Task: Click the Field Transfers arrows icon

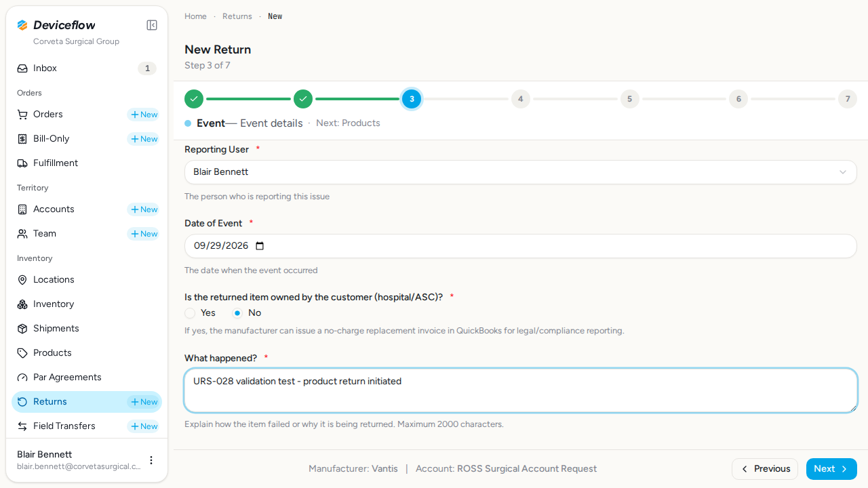Action: tap(22, 426)
